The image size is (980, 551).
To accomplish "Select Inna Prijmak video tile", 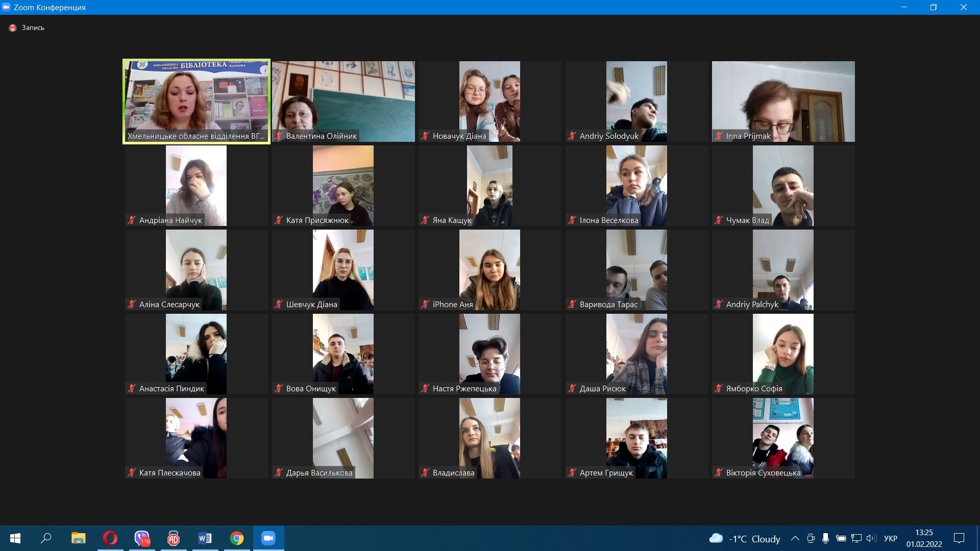I will (783, 102).
